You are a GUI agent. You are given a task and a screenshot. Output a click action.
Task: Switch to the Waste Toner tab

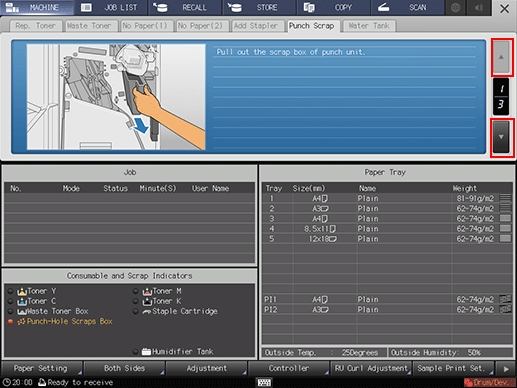pos(89,26)
